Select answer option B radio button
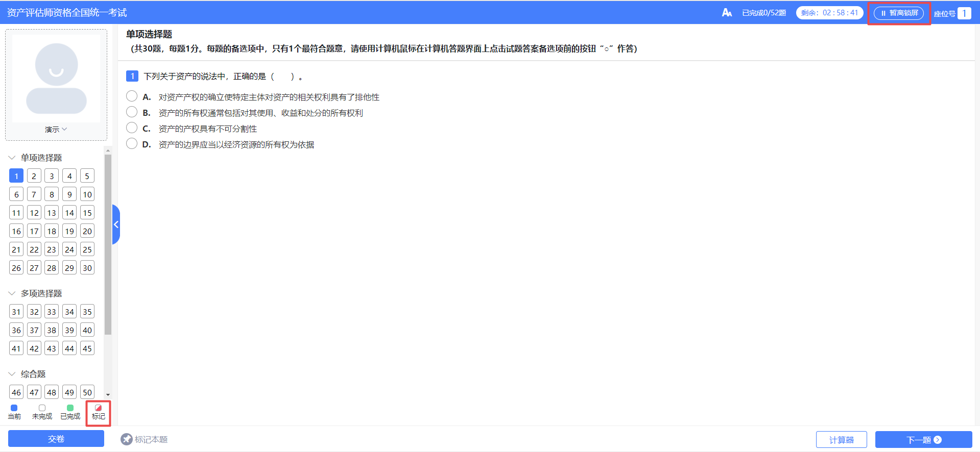Screen dimensions: 980x452 (x=132, y=112)
